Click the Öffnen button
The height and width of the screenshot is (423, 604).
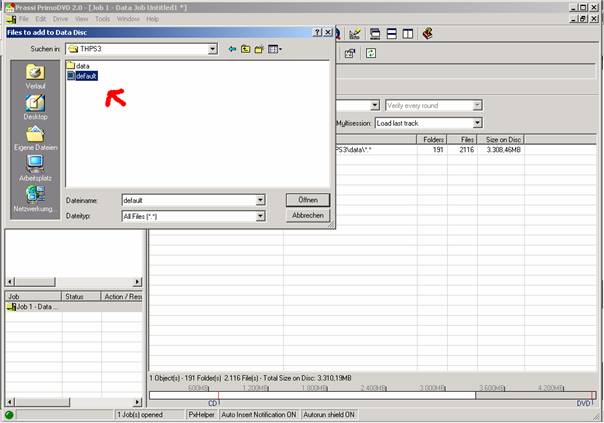click(x=307, y=200)
